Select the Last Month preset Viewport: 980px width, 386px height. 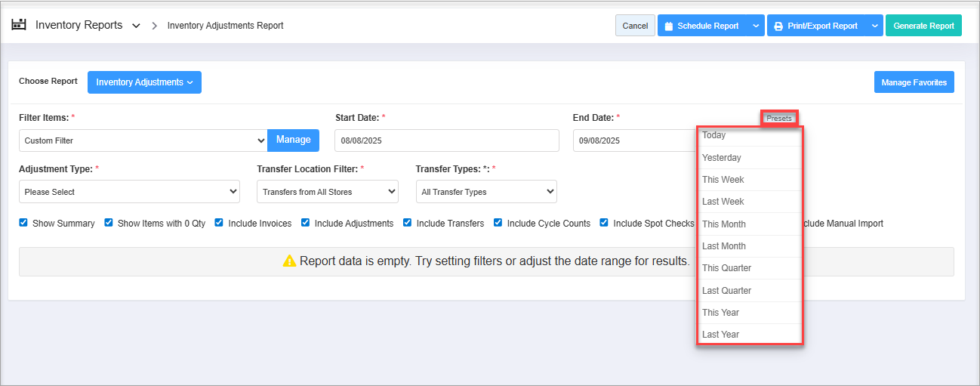click(x=723, y=246)
